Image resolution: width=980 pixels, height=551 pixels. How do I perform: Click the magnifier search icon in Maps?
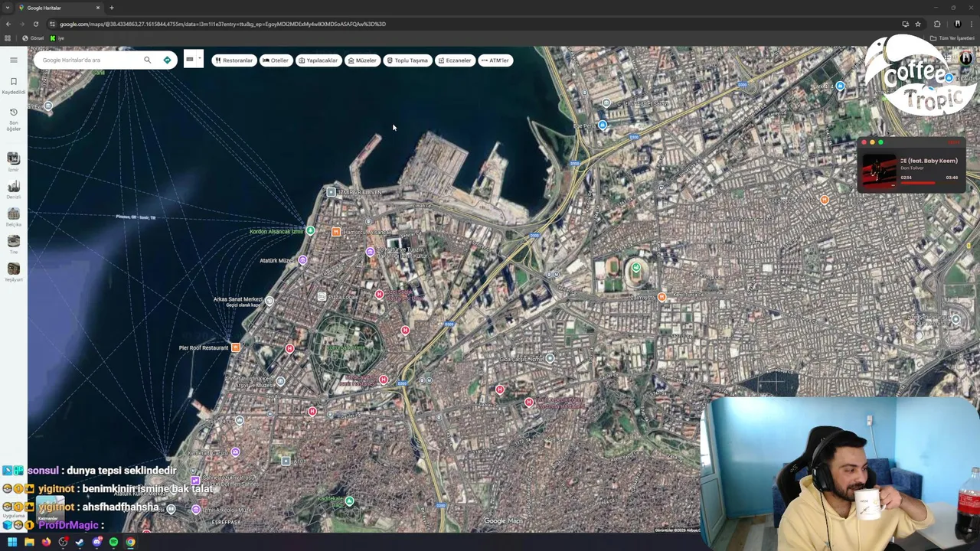coord(148,60)
